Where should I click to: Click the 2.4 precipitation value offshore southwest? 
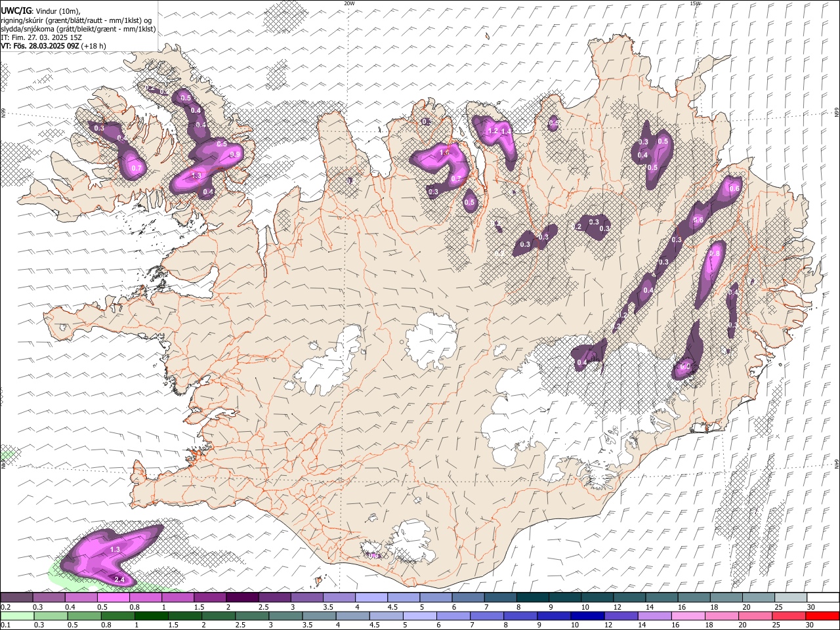click(119, 579)
